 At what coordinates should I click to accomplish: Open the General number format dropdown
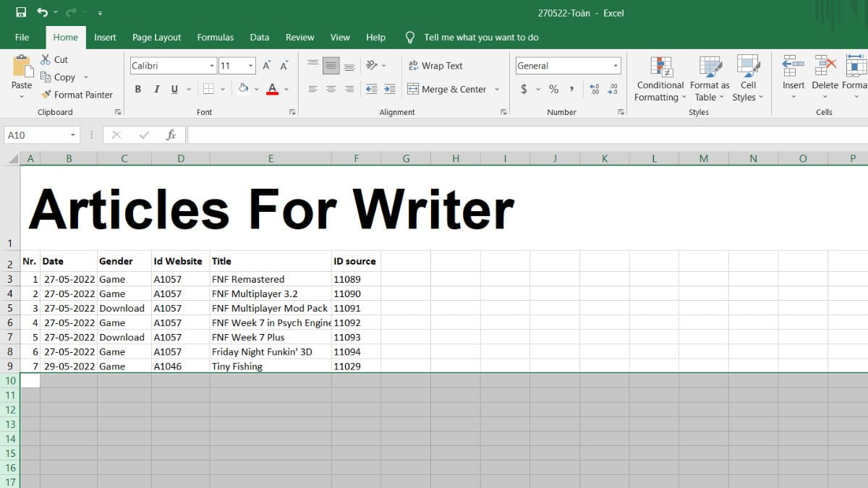pyautogui.click(x=616, y=66)
